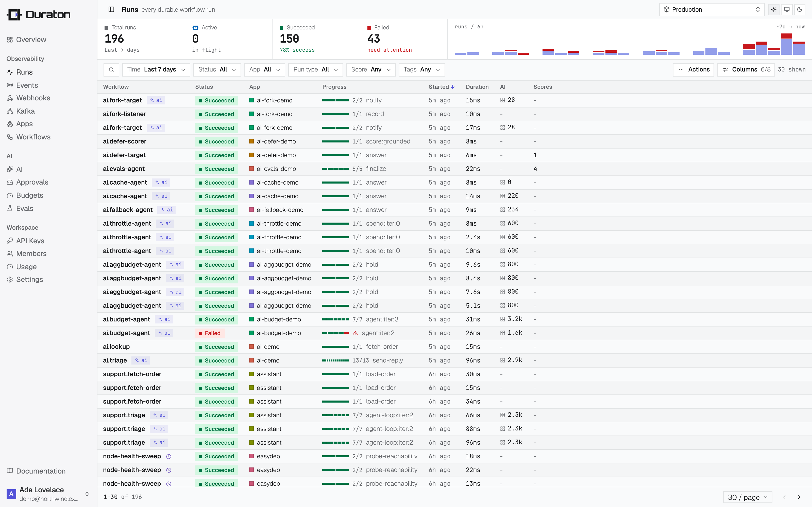The height and width of the screenshot is (507, 812).
Task: Open Evals flask icon
Action: [10, 208]
